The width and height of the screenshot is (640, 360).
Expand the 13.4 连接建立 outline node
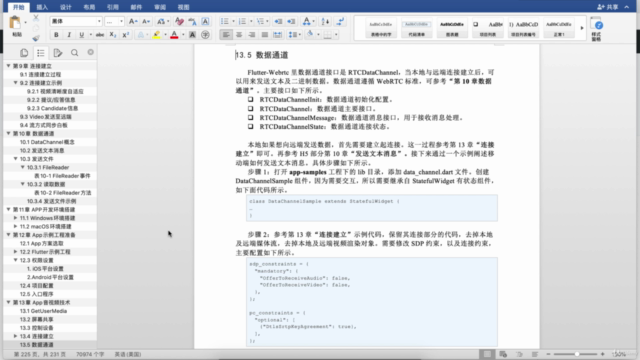point(16,336)
